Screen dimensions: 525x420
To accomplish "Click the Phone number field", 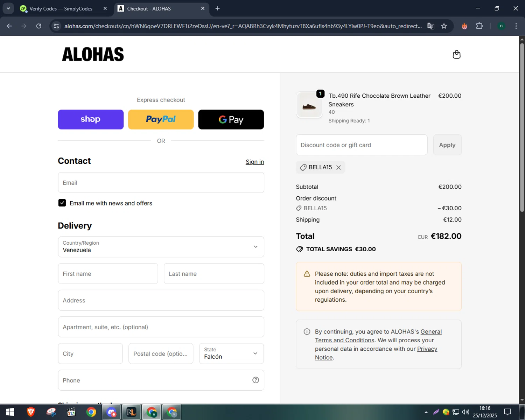I will coord(161,380).
